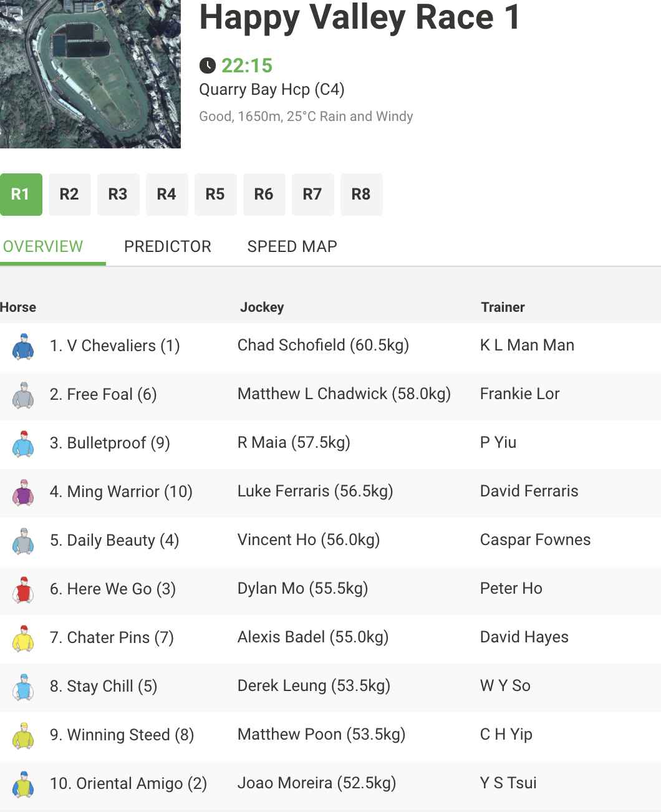The image size is (661, 812).
Task: Click the clock icon beside 22:15
Action: [x=207, y=65]
